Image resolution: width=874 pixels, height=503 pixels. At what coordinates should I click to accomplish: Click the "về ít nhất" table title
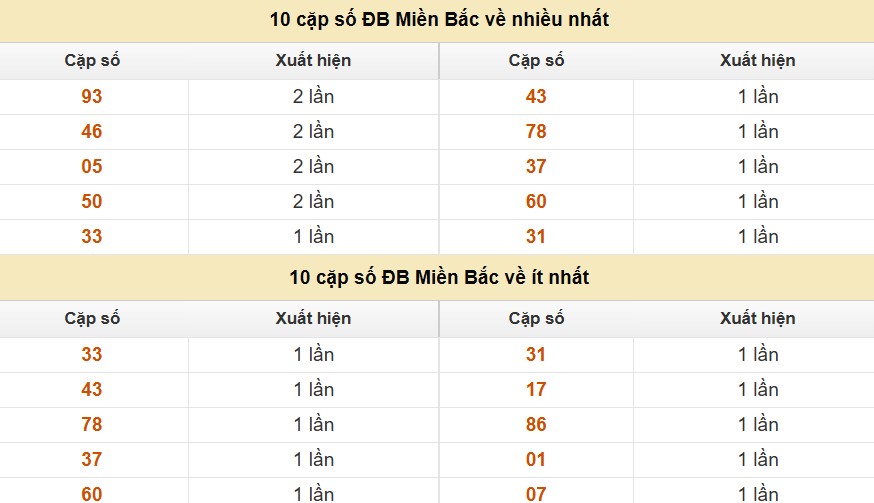[439, 277]
